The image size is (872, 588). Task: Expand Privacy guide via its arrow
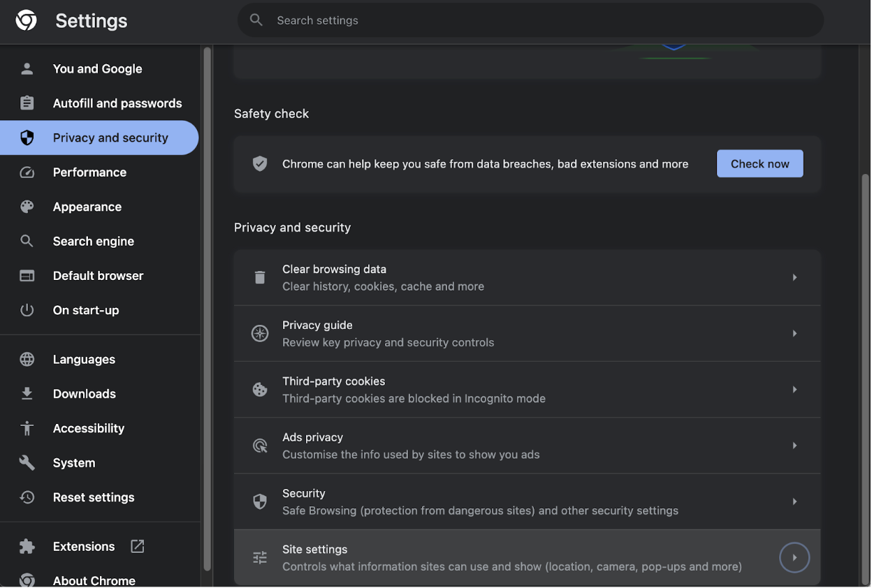click(x=794, y=333)
